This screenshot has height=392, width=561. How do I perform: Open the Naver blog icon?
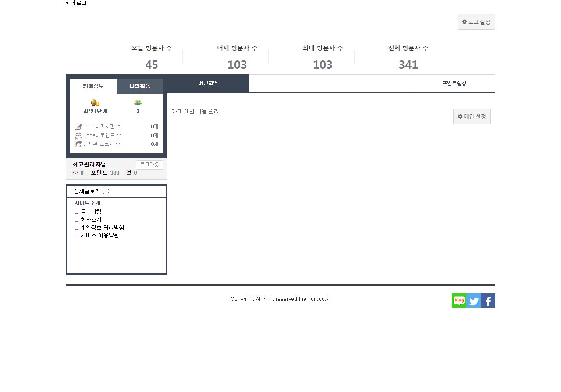tap(459, 300)
